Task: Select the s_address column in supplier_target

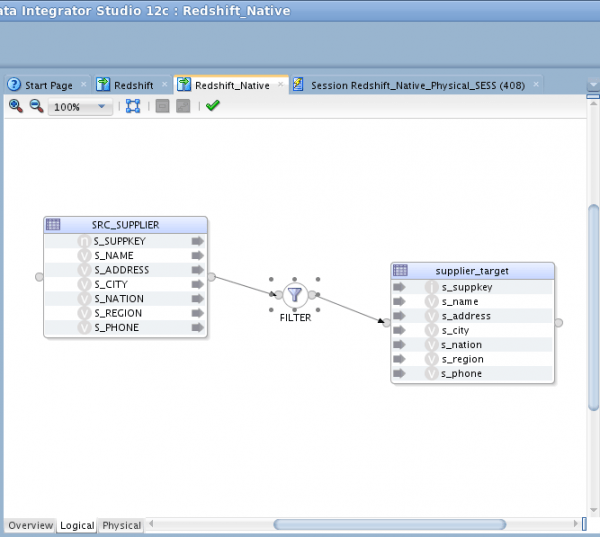Action: (466, 316)
